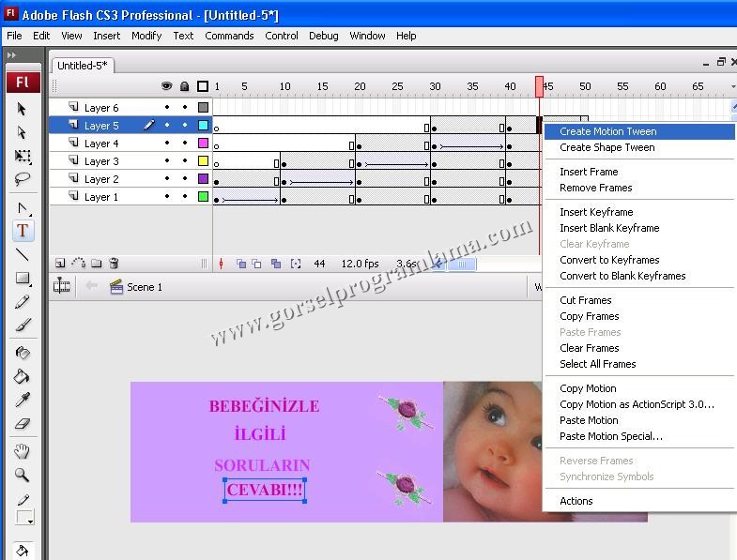Toggle visibility dot for Layer 3

pos(167,161)
